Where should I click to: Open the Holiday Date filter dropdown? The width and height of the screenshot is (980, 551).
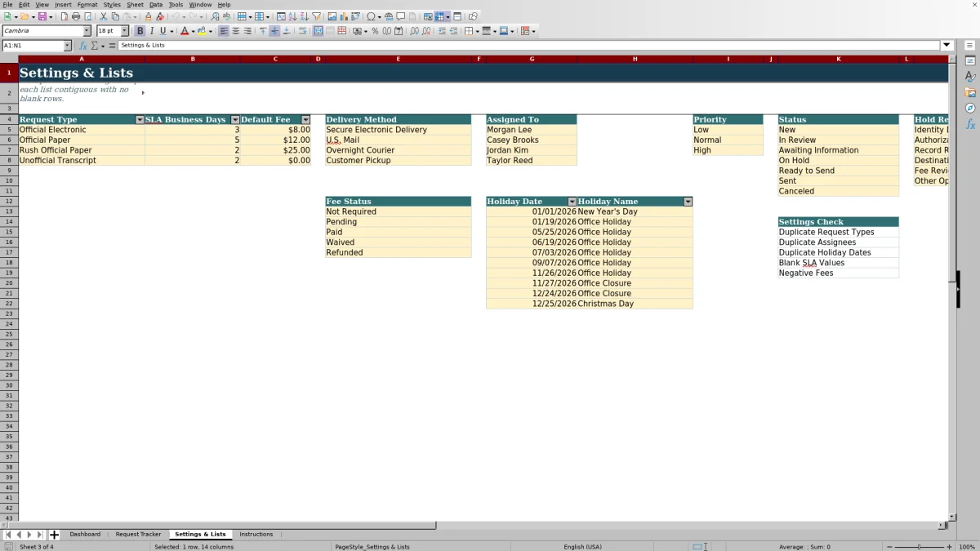(572, 202)
